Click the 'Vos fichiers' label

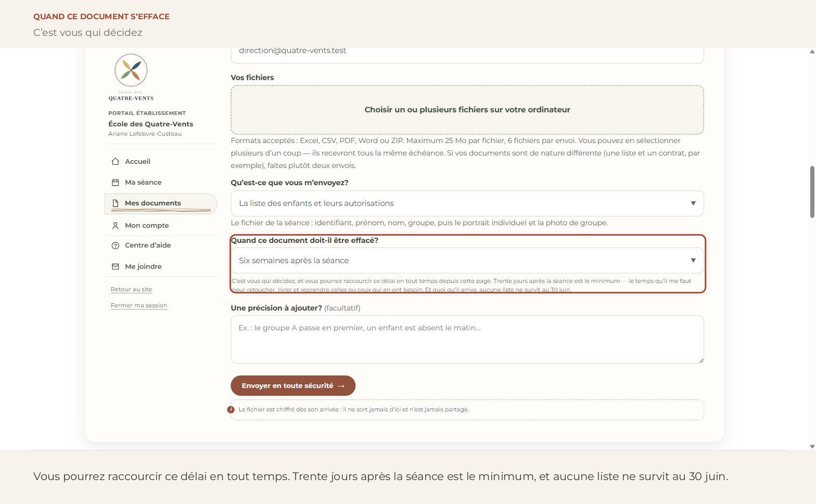pyautogui.click(x=252, y=77)
